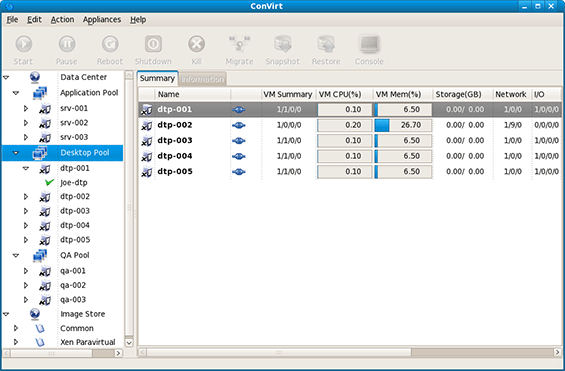Click the QA Pool server icon

[x=40, y=255]
